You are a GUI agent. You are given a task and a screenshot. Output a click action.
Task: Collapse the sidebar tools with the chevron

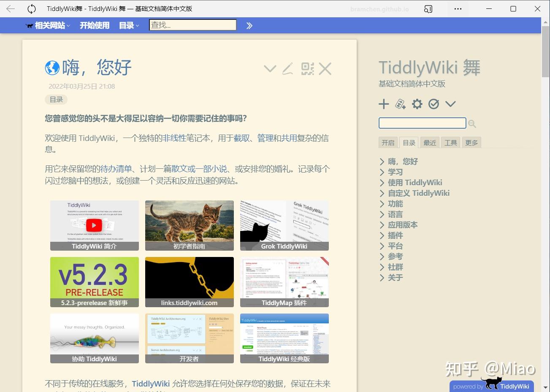point(450,104)
